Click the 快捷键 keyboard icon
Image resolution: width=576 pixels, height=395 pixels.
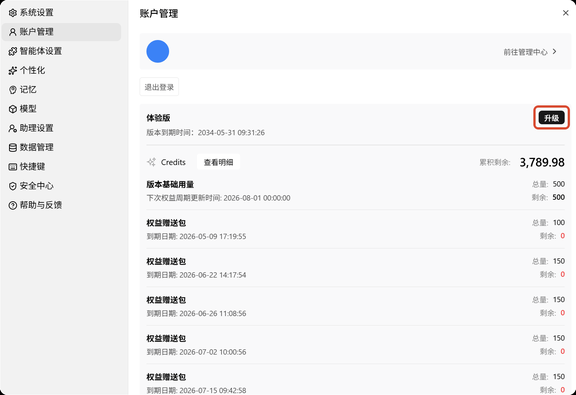coord(12,167)
